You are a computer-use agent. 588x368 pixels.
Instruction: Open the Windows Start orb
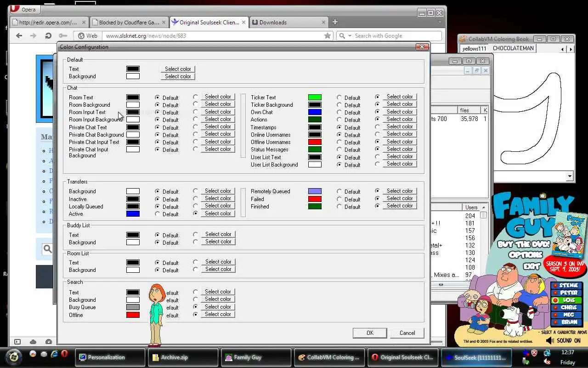(14, 356)
